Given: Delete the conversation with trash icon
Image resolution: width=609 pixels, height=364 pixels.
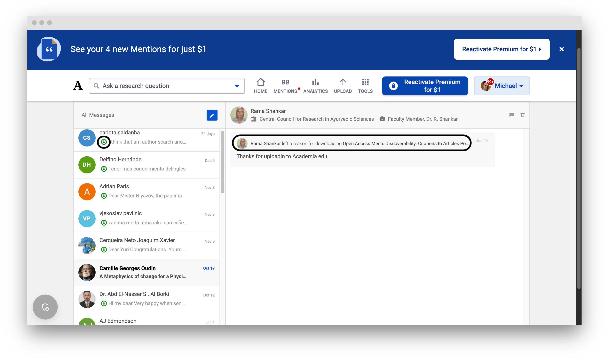Looking at the screenshot, I should pyautogui.click(x=522, y=115).
